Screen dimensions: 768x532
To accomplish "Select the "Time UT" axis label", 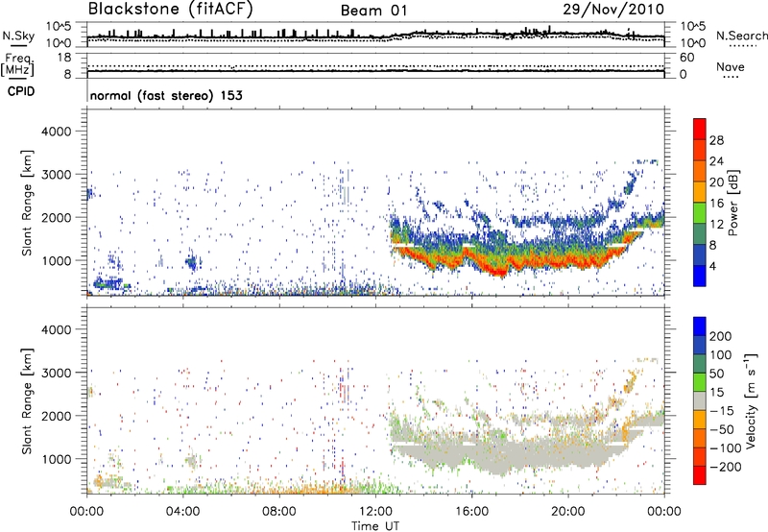I will (375, 526).
